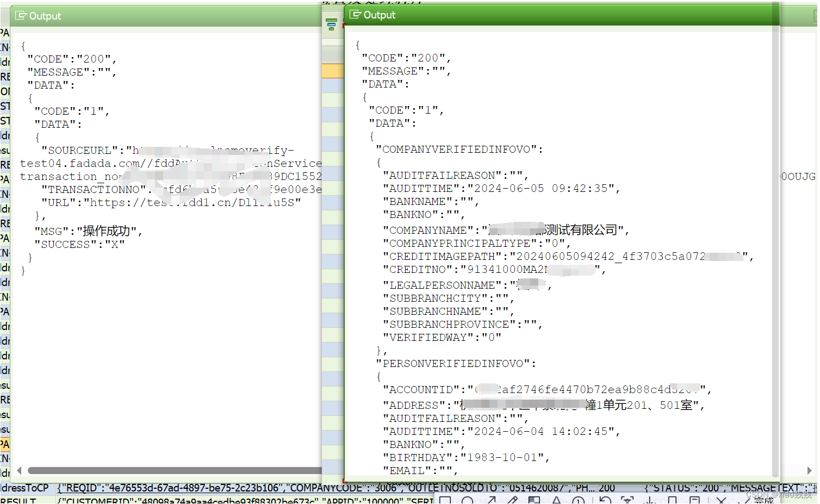Click the "TRANSACTIONNO" line in the left panel
Screen dimensions: 820x504
182,189
